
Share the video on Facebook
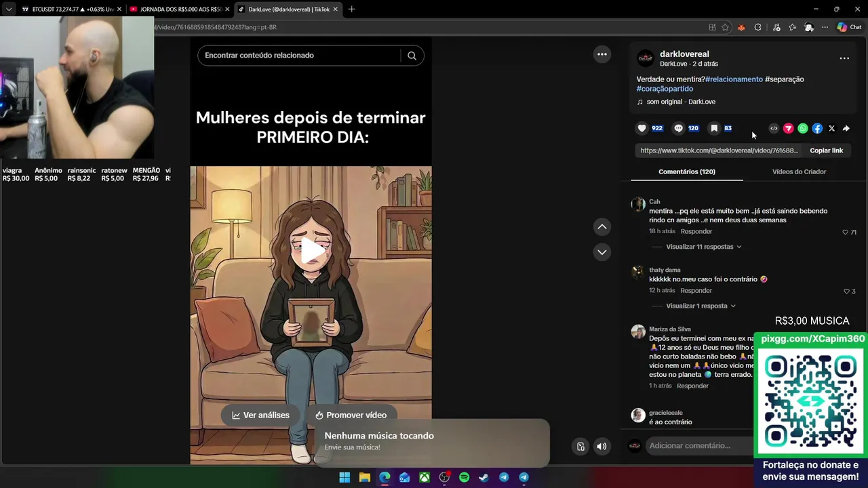click(817, 128)
